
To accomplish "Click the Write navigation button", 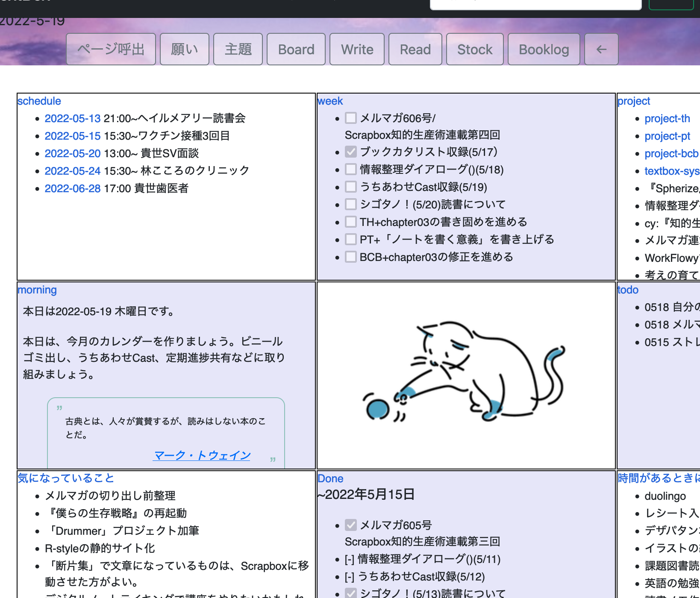I will tap(357, 49).
